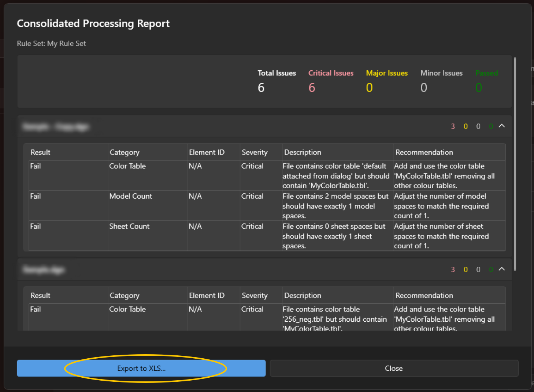Click the Major Issues count
This screenshot has width=534, height=392.
pos(369,88)
